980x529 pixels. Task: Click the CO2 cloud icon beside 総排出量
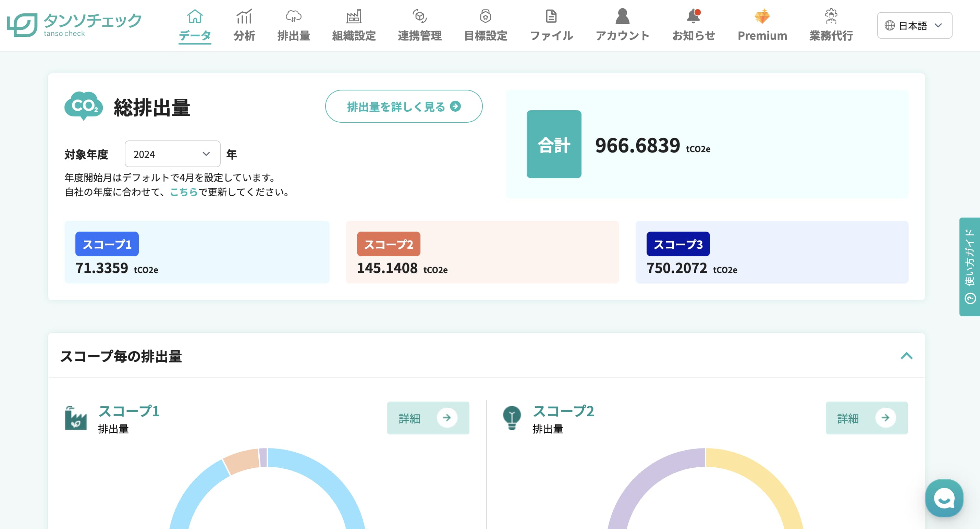tap(84, 106)
